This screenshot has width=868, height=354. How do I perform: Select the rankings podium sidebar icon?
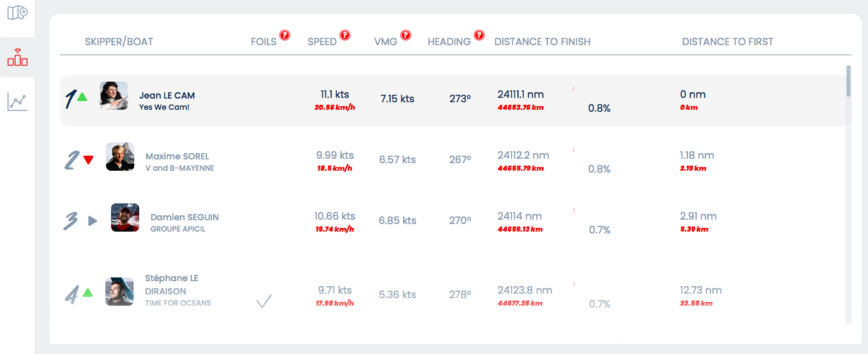point(18,58)
